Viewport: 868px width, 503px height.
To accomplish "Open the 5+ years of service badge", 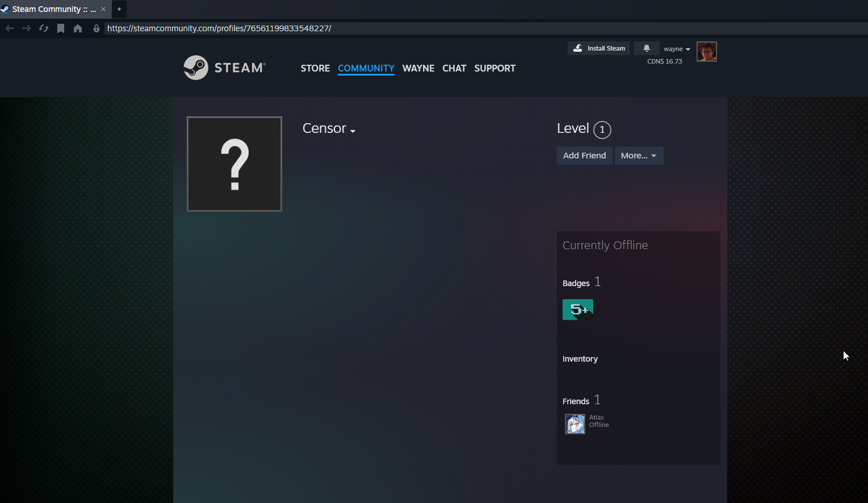I will tap(578, 309).
